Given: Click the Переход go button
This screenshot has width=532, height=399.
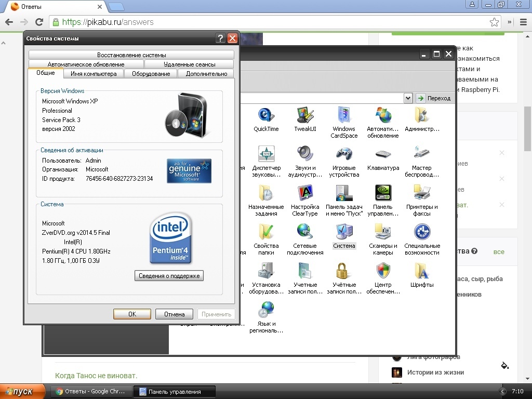Looking at the screenshot, I should (434, 98).
